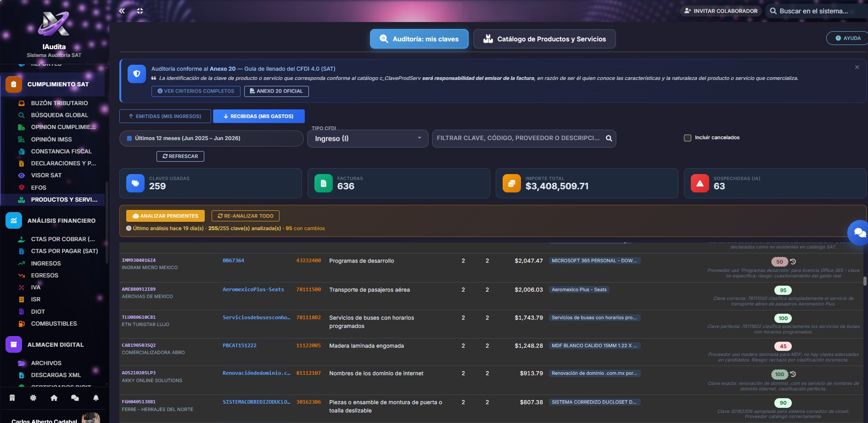Click Microsoft 365 Personal description tag
This screenshot has width=868, height=423.
(x=594, y=260)
